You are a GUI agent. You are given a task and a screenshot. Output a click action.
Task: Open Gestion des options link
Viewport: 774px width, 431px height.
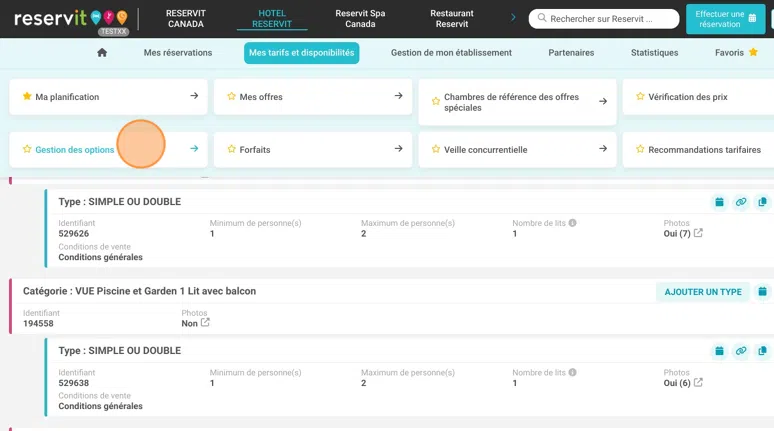[75, 150]
